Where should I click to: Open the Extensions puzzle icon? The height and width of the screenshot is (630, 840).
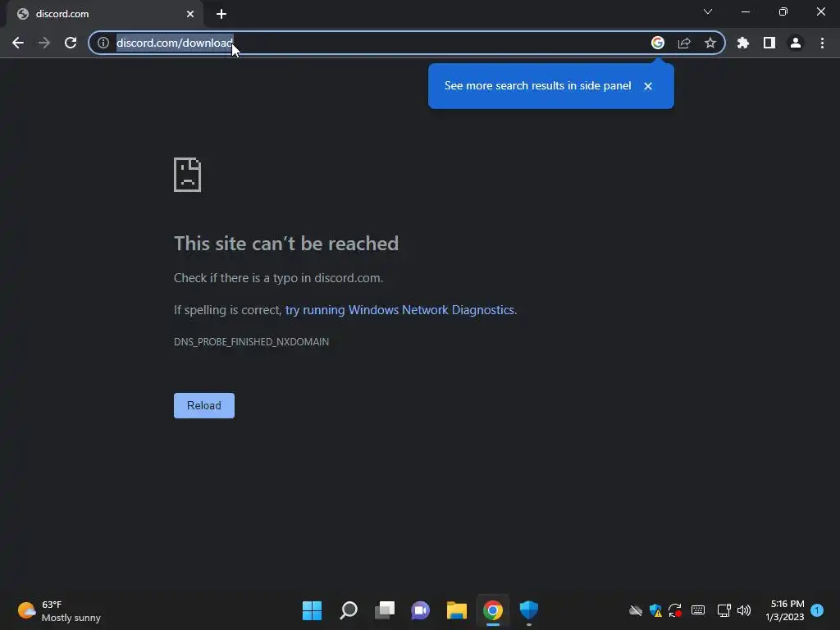[x=743, y=43]
